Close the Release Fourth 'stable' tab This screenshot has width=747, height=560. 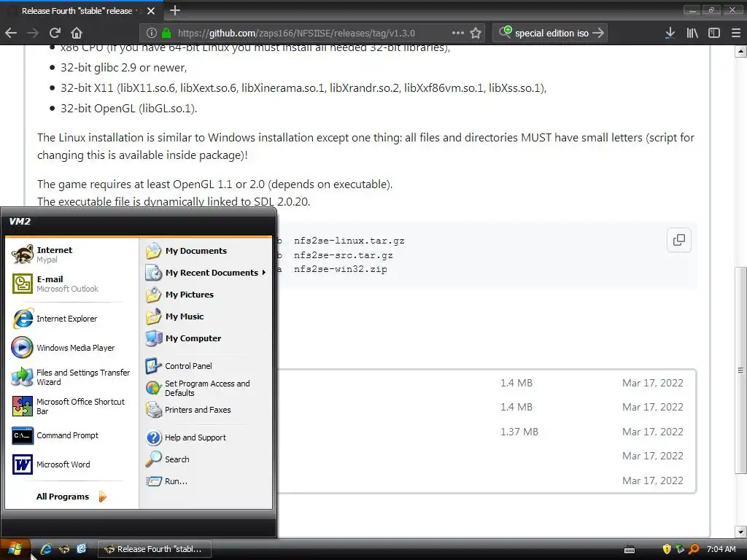click(150, 10)
